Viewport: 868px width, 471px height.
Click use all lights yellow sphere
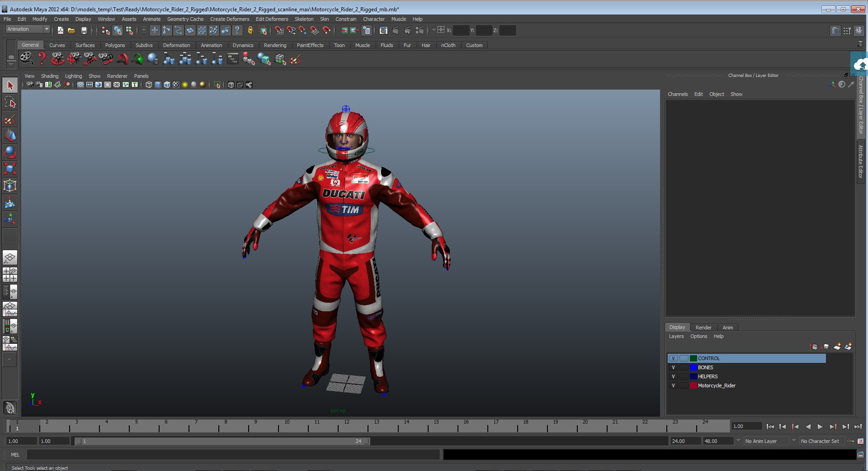click(x=185, y=85)
